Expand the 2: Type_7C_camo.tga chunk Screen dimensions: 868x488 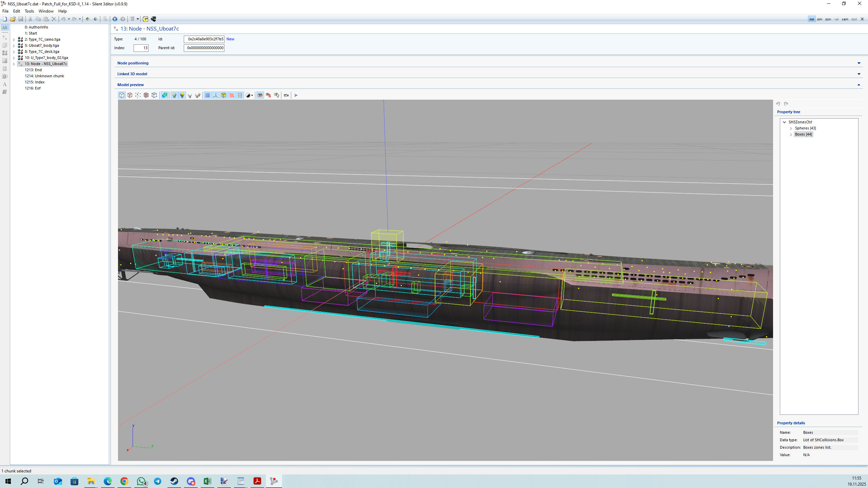point(14,40)
